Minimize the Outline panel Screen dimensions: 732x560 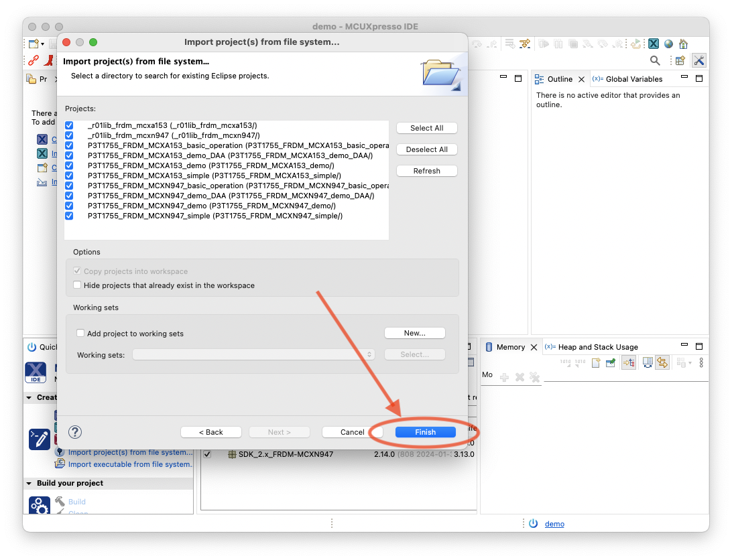tap(684, 77)
